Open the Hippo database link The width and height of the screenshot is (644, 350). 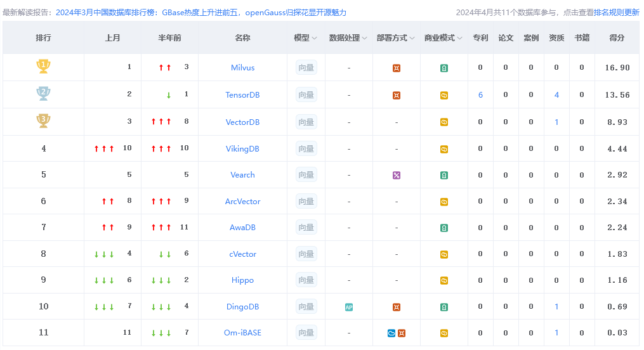[x=243, y=280]
